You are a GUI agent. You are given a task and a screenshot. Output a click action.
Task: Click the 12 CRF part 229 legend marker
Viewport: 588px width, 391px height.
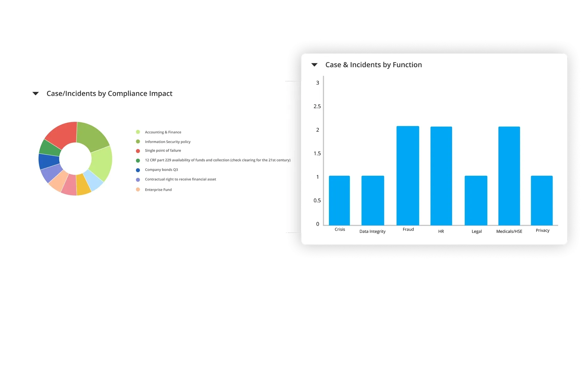pos(138,161)
